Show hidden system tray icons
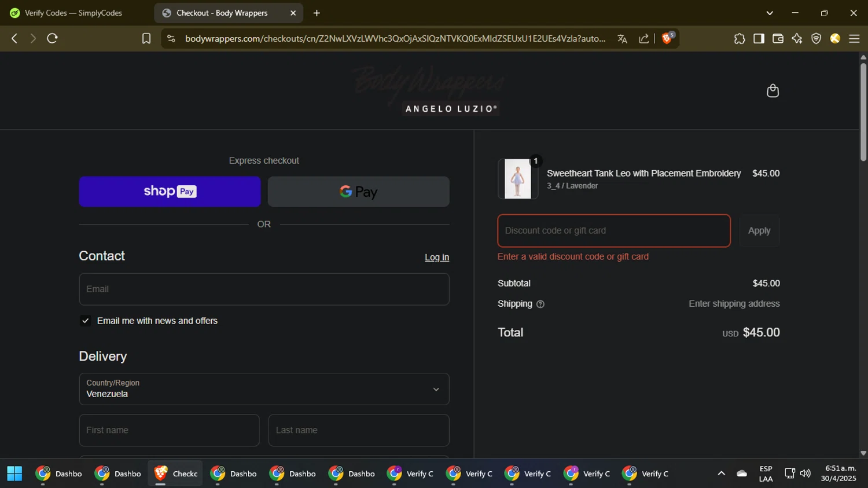The width and height of the screenshot is (868, 488). [x=721, y=474]
